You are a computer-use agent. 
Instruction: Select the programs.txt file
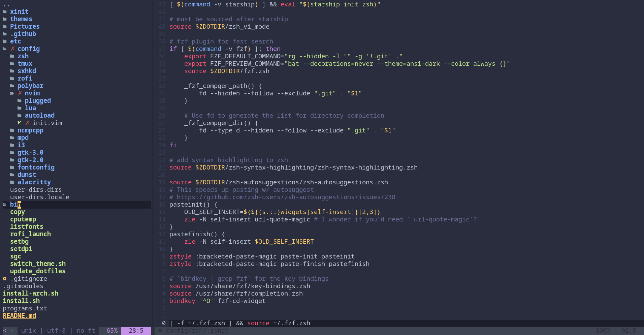[x=25, y=308]
